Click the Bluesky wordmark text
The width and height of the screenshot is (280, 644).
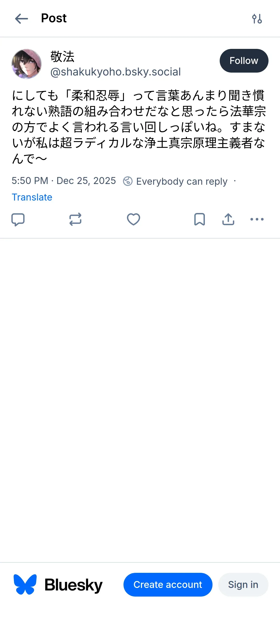[x=73, y=585]
